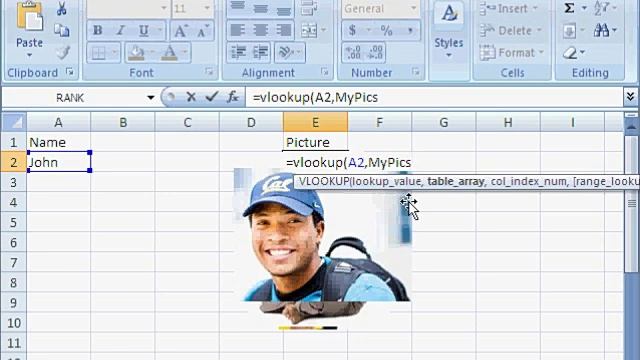Click the Merge and Center icon
Image resolution: width=640 pixels, height=360 pixels.
pyautogui.click(x=309, y=30)
